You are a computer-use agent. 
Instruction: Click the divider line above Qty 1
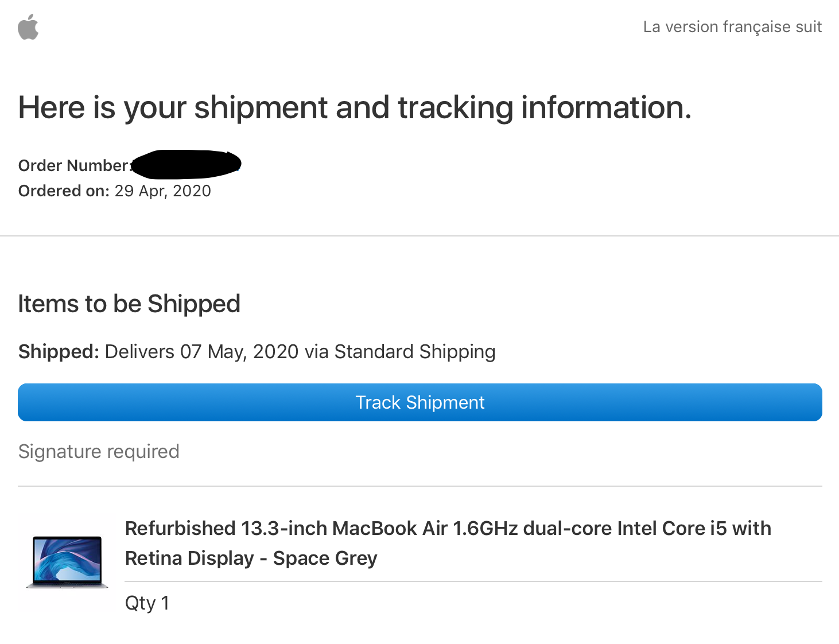pyautogui.click(x=473, y=581)
